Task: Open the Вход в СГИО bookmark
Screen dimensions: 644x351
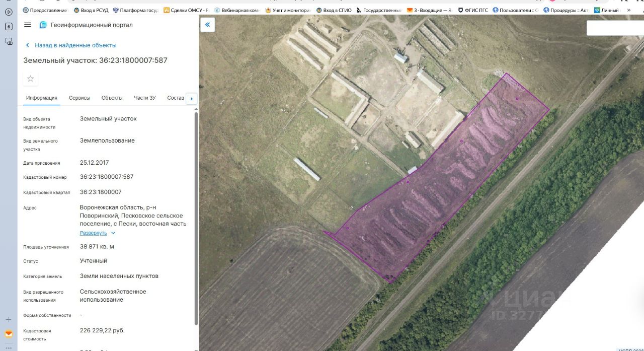Action: [x=334, y=10]
